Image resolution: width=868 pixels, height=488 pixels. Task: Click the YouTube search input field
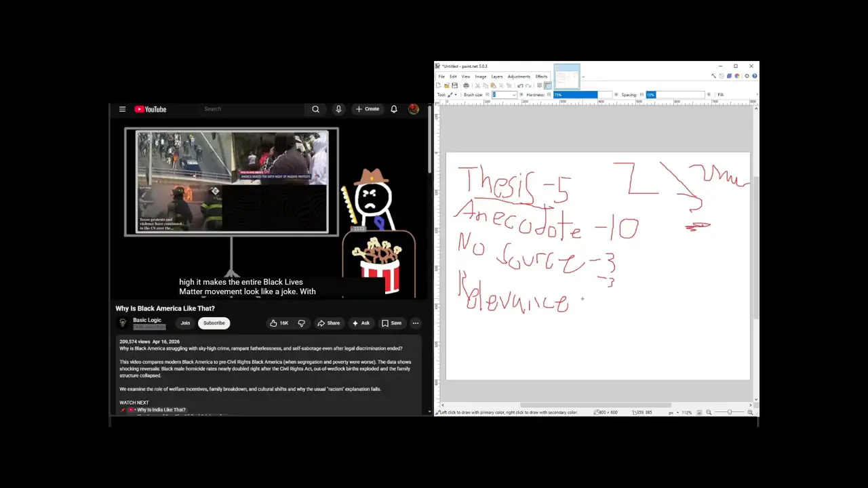252,109
